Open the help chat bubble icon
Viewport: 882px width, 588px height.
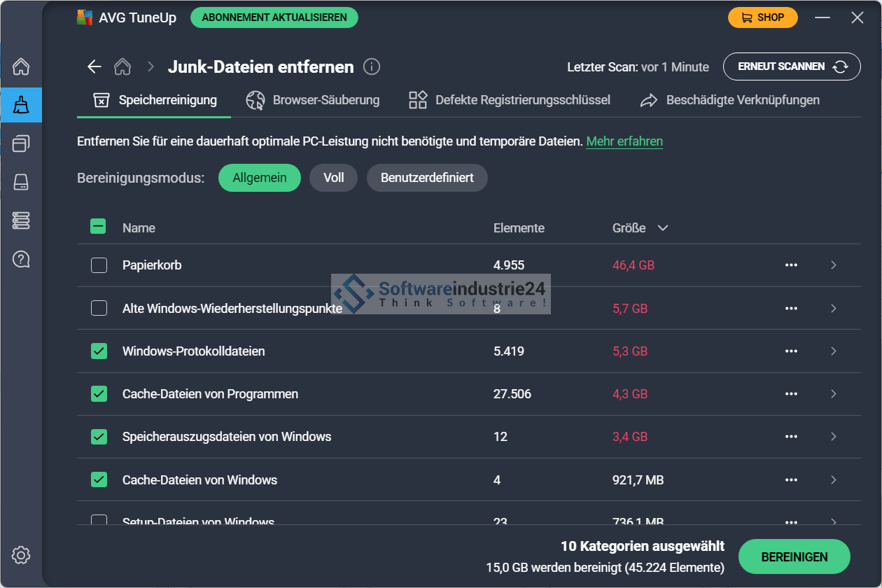pyautogui.click(x=21, y=260)
